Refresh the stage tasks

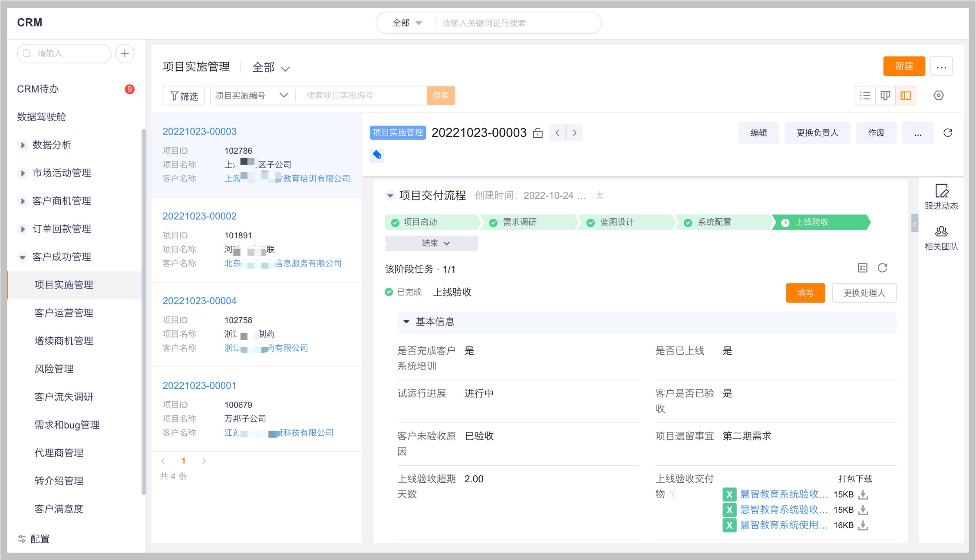tap(882, 268)
